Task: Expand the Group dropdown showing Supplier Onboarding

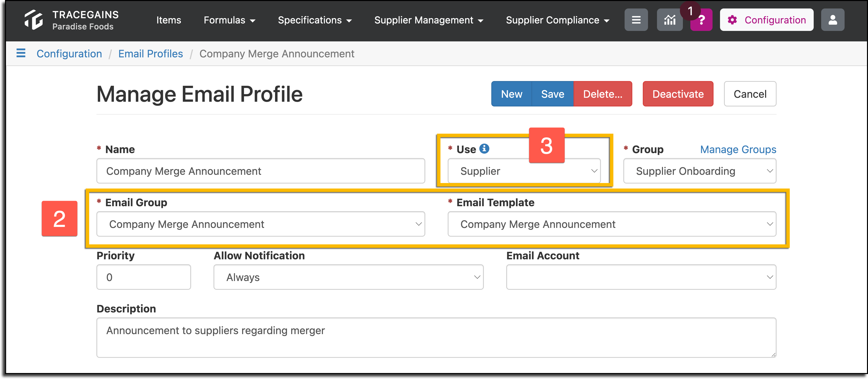Action: tap(700, 171)
